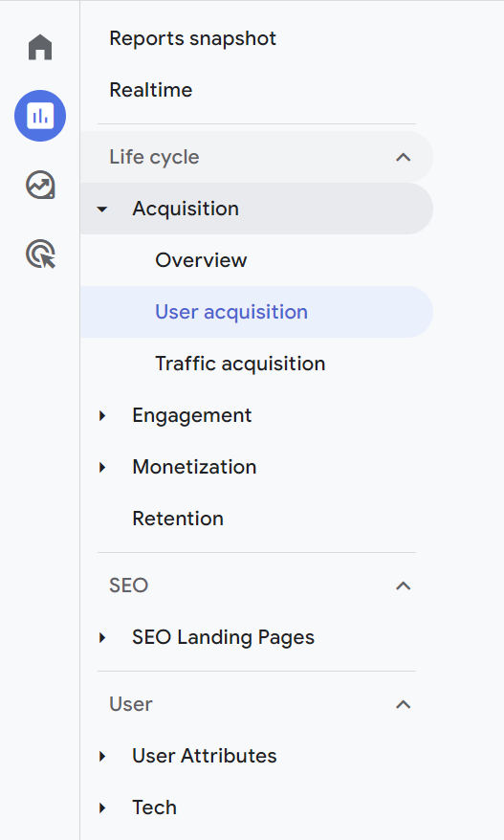Collapse the Life cycle section chevron
504x840 pixels.
[x=404, y=157]
